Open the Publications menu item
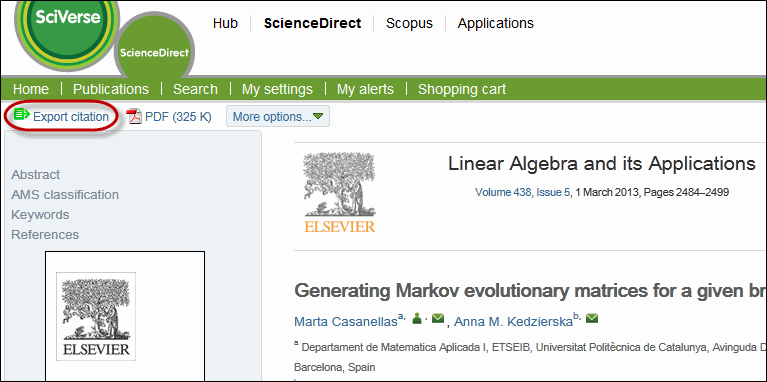 111,89
